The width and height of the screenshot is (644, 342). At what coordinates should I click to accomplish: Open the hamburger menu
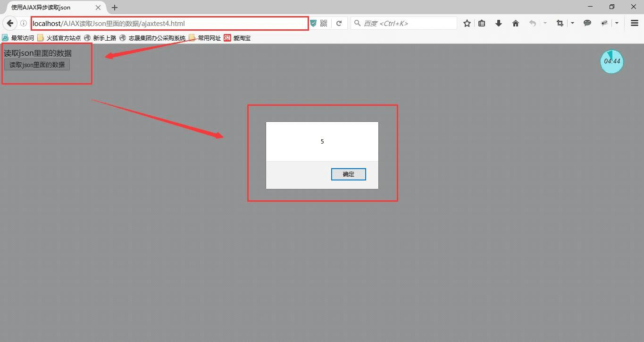[635, 23]
